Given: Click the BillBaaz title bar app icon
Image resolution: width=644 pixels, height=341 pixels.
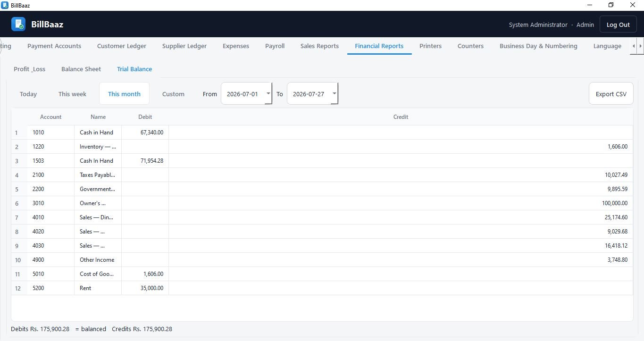Looking at the screenshot, I should click(x=5, y=5).
